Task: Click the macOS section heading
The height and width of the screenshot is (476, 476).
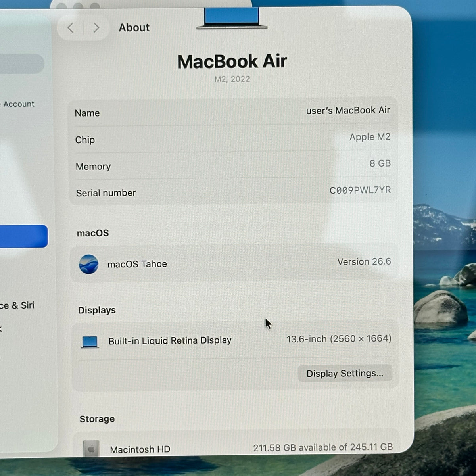Action: [93, 233]
